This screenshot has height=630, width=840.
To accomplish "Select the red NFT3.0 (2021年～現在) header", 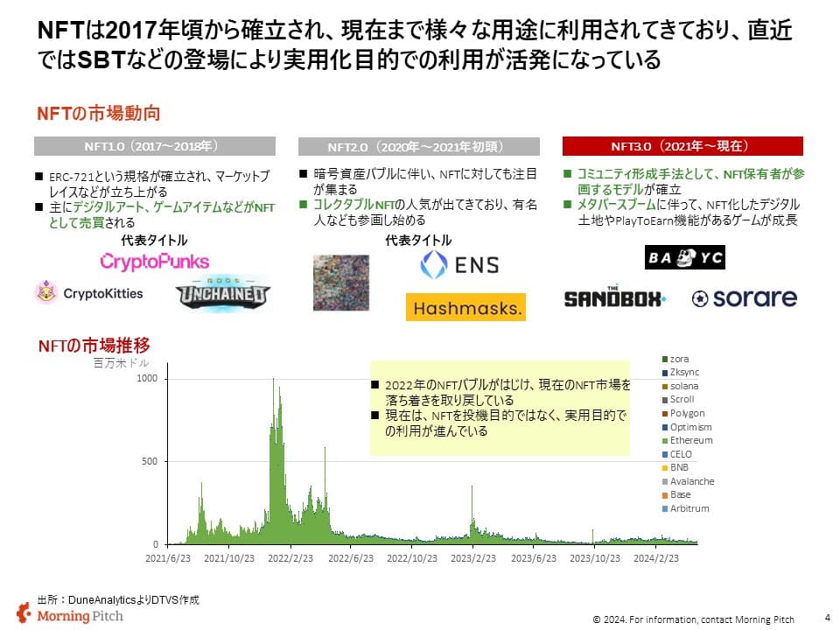I will click(682, 146).
